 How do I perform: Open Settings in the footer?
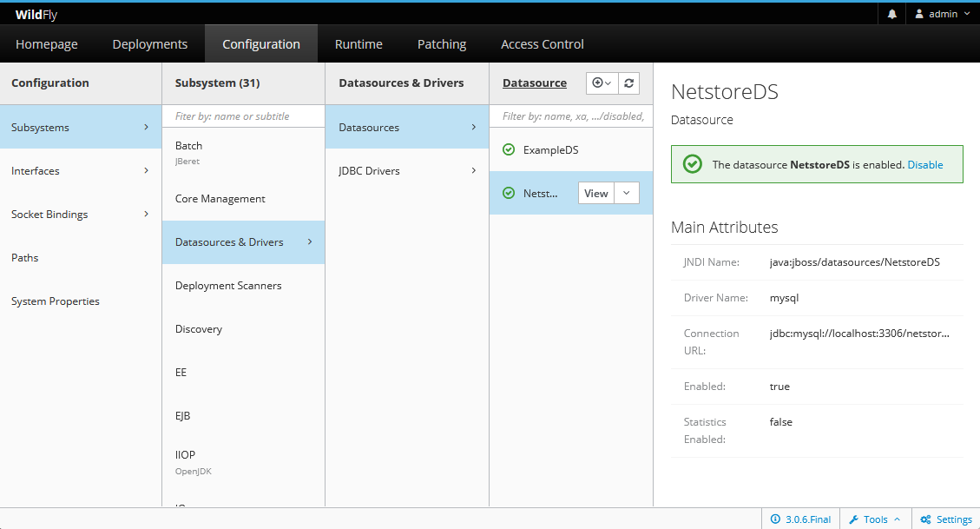946,519
